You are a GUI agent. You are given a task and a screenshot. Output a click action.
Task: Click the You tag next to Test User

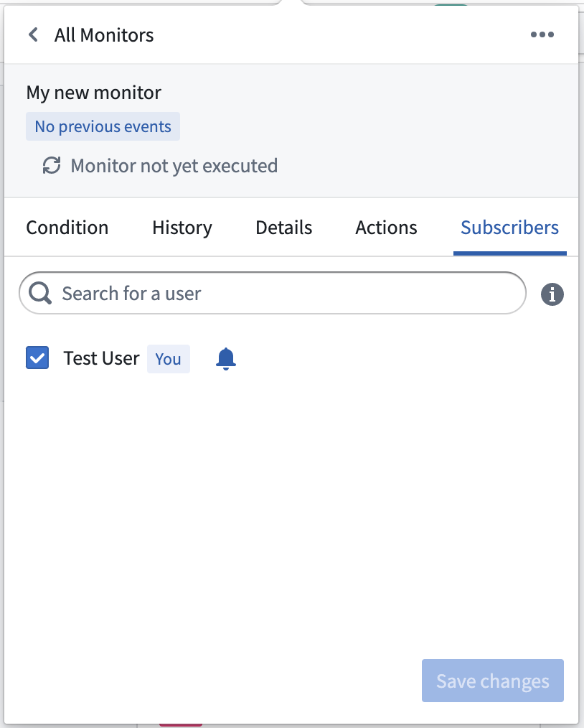click(169, 359)
